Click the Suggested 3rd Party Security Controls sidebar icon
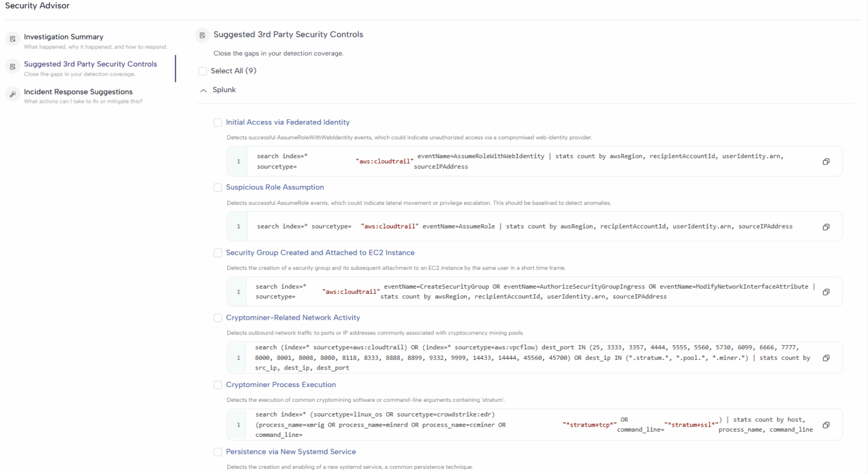This screenshot has height=473, width=868. point(12,67)
